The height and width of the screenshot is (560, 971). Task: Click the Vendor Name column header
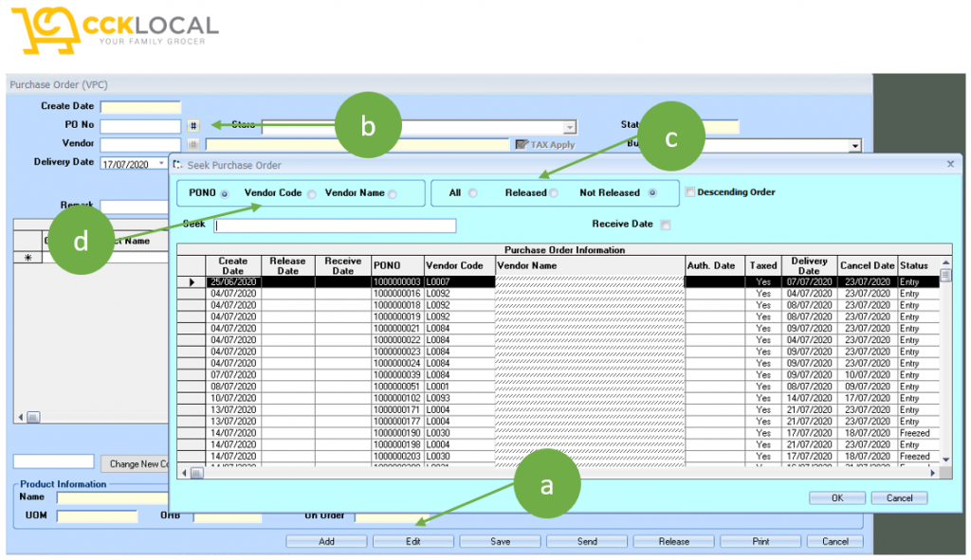(x=590, y=265)
